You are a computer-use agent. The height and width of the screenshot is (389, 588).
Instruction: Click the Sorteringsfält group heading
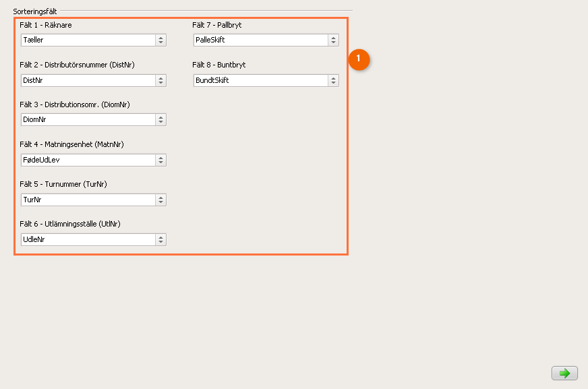(35, 11)
